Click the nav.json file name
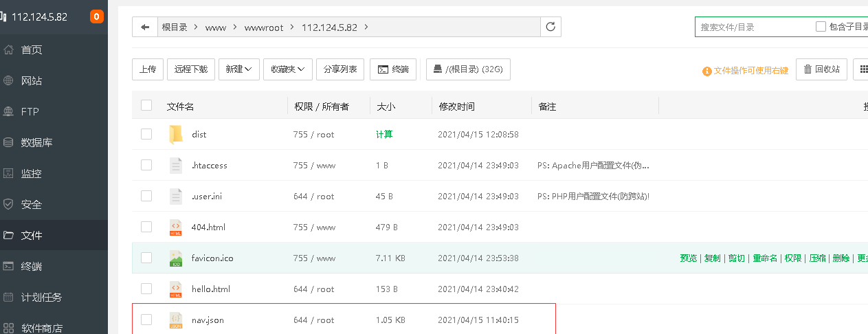This screenshot has height=334, width=868. (208, 320)
